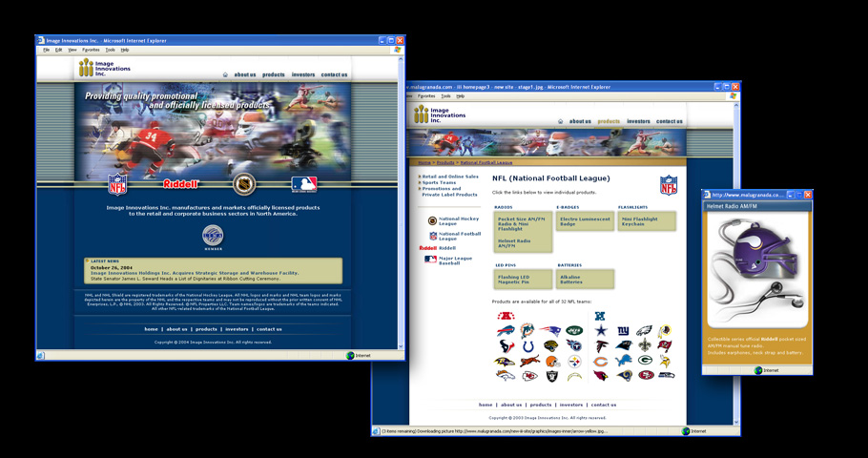Click 'contact us' in NFL page top navigation
The height and width of the screenshot is (458, 868).
pos(670,121)
